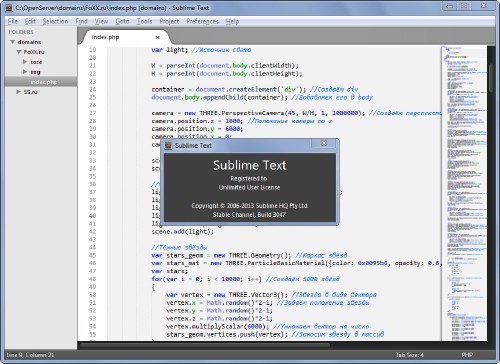Expand the img folder arrow
500x364 pixels.
click(25, 72)
